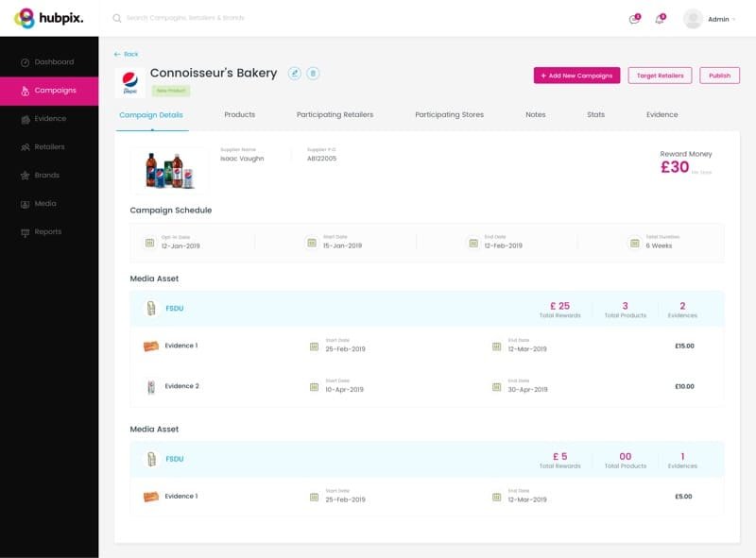Image resolution: width=756 pixels, height=558 pixels.
Task: Switch to the Participating Retailers tab
Action: 335,114
